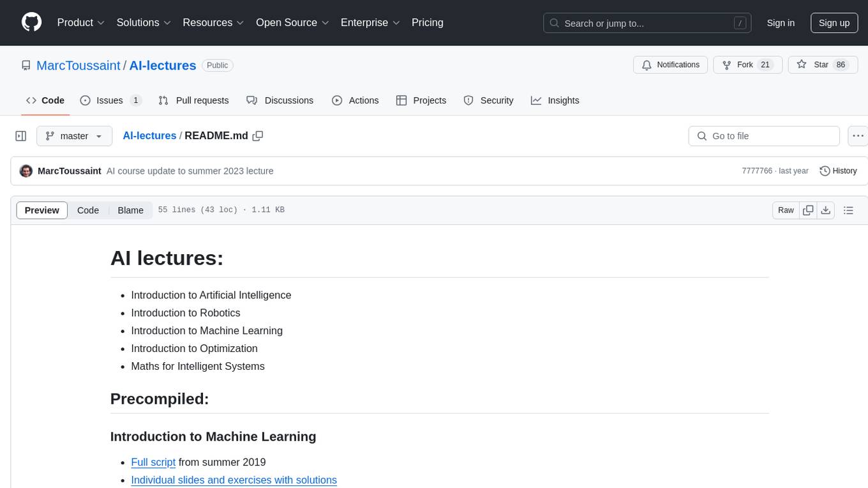Image resolution: width=868 pixels, height=488 pixels.
Task: Open the Insights tab
Action: point(555,100)
